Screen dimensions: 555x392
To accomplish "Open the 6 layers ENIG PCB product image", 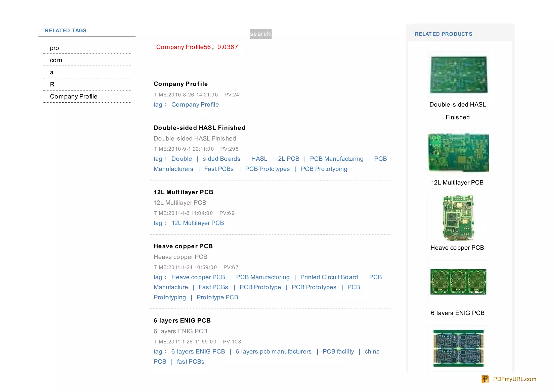I will tap(458, 282).
